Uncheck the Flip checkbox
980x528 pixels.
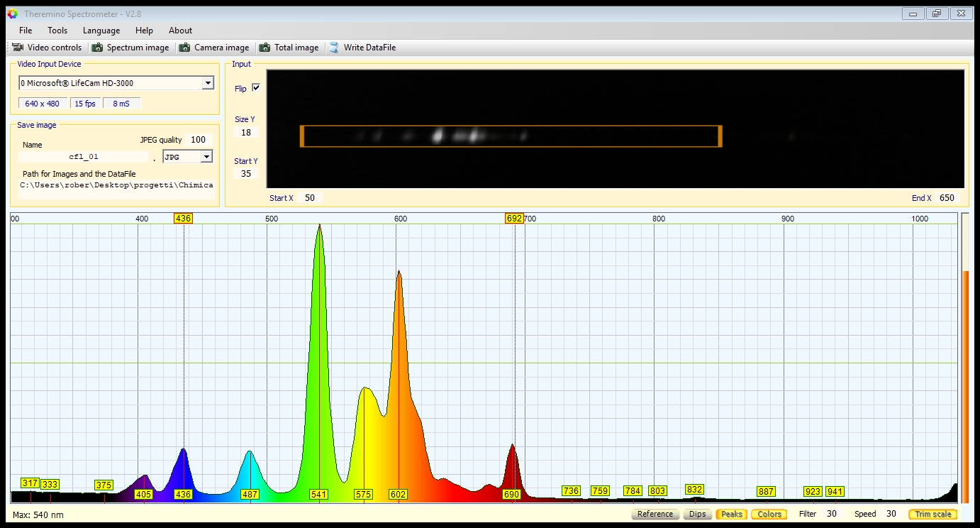tap(256, 88)
